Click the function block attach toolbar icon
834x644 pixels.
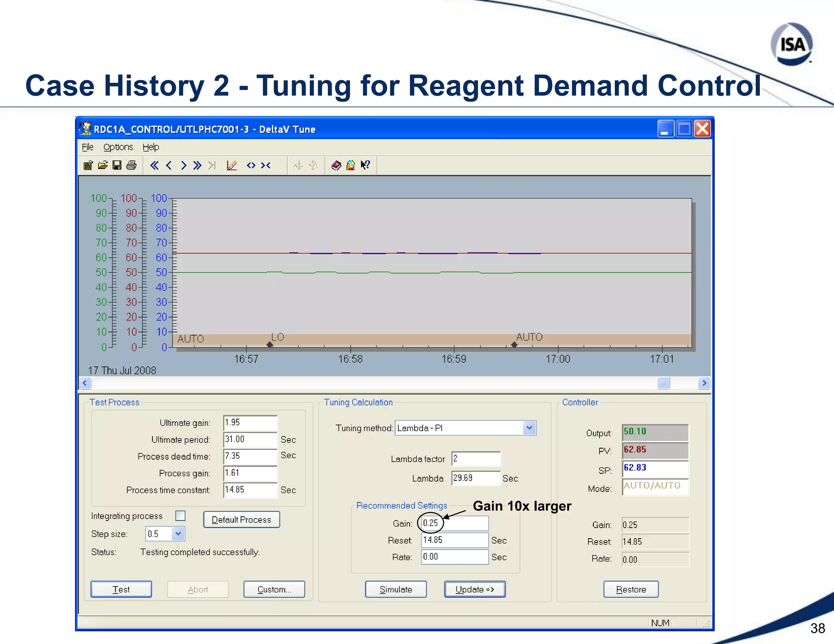88,165
